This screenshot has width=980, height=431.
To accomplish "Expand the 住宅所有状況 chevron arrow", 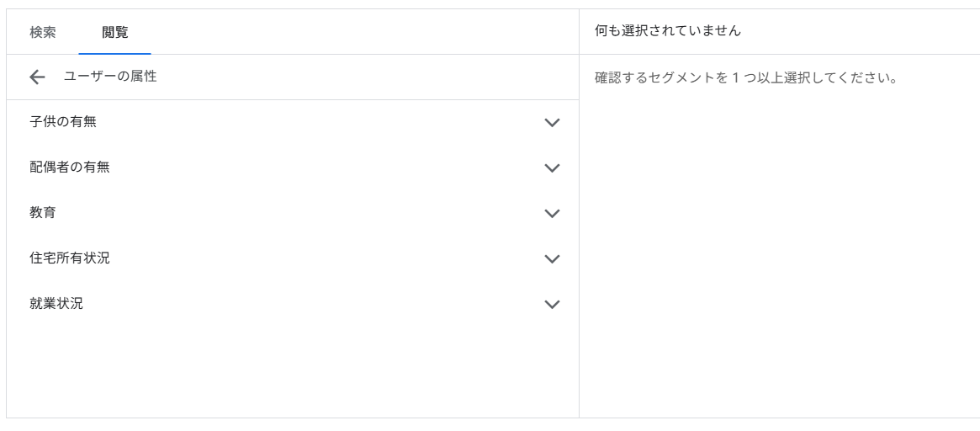I will pos(552,259).
